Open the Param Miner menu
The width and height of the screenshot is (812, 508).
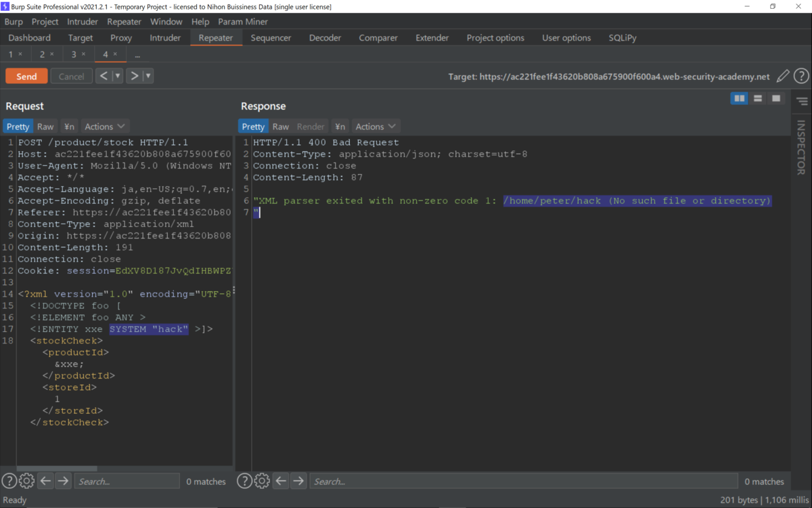(x=243, y=22)
